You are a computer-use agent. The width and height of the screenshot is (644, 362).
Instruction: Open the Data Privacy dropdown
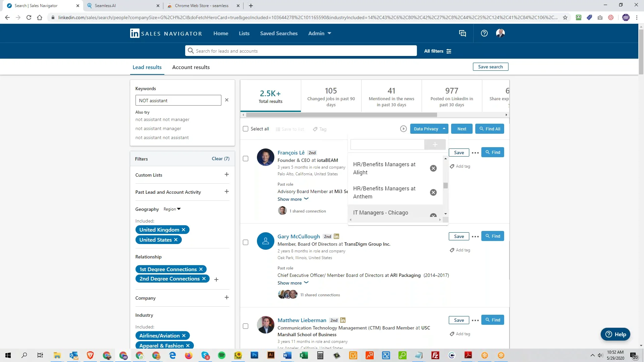click(429, 129)
